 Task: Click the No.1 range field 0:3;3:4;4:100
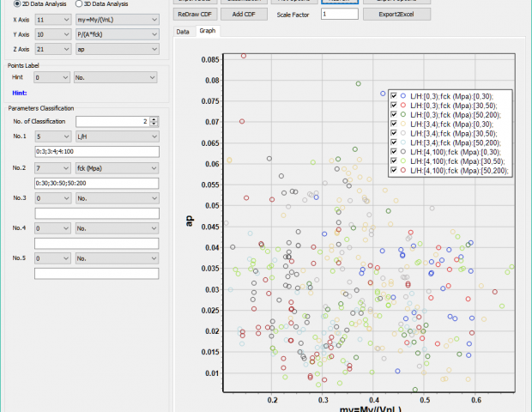pyautogui.click(x=96, y=152)
